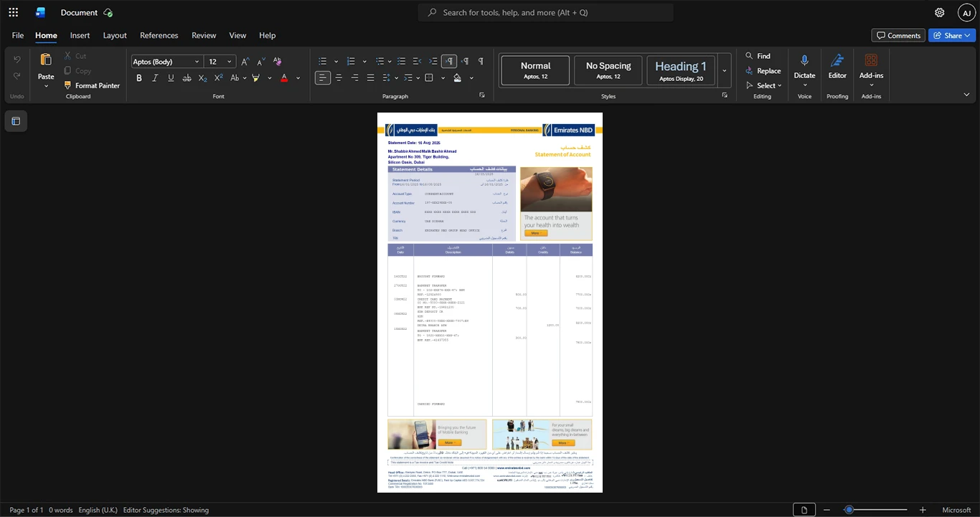
Task: Apply subscript formatting
Action: [202, 77]
